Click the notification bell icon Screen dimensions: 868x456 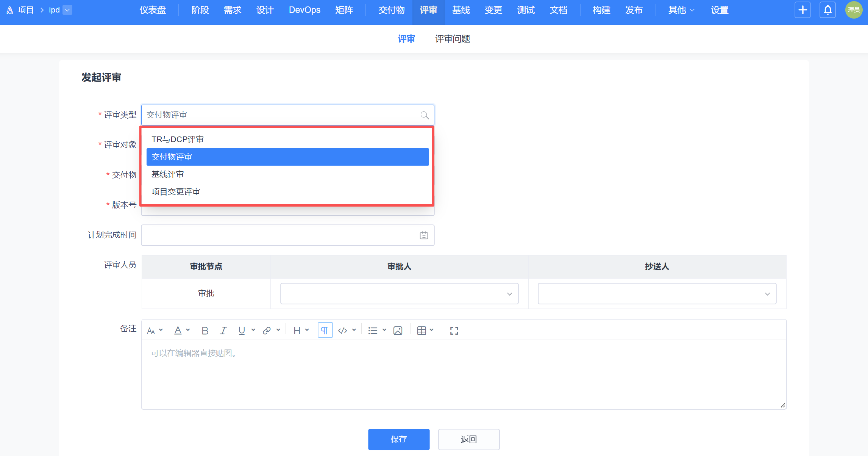(827, 10)
